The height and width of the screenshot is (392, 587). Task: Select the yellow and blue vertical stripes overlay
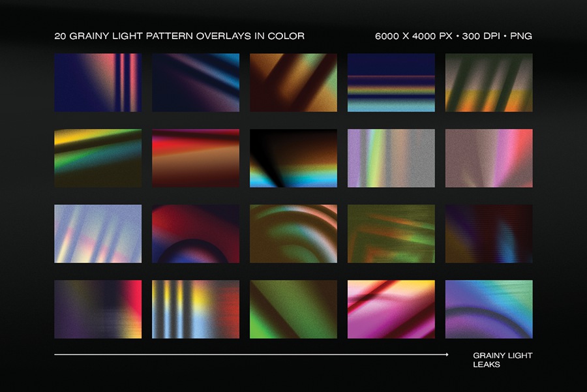click(x=196, y=310)
